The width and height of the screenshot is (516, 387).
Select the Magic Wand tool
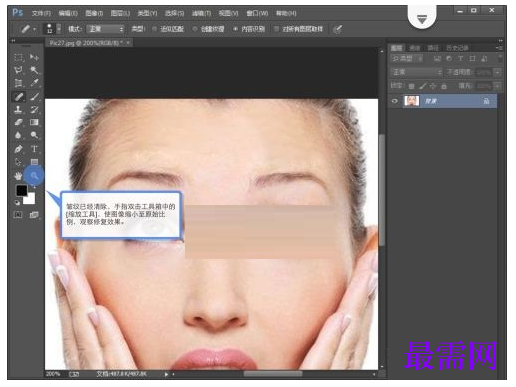(x=34, y=70)
